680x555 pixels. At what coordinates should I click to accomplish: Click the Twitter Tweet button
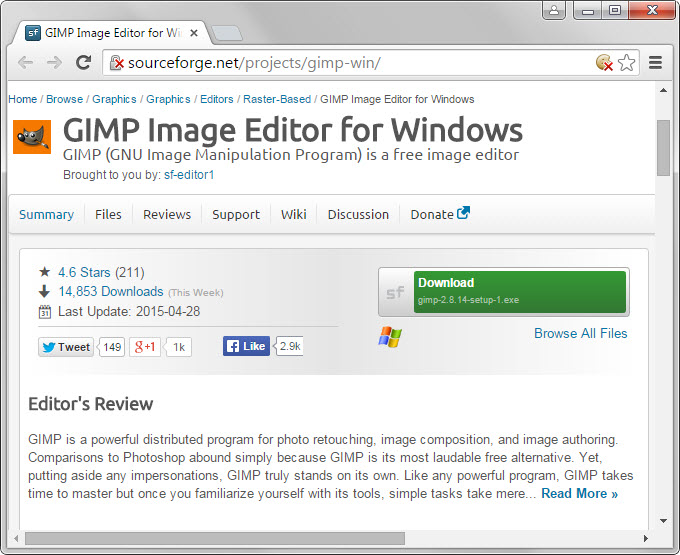point(66,347)
